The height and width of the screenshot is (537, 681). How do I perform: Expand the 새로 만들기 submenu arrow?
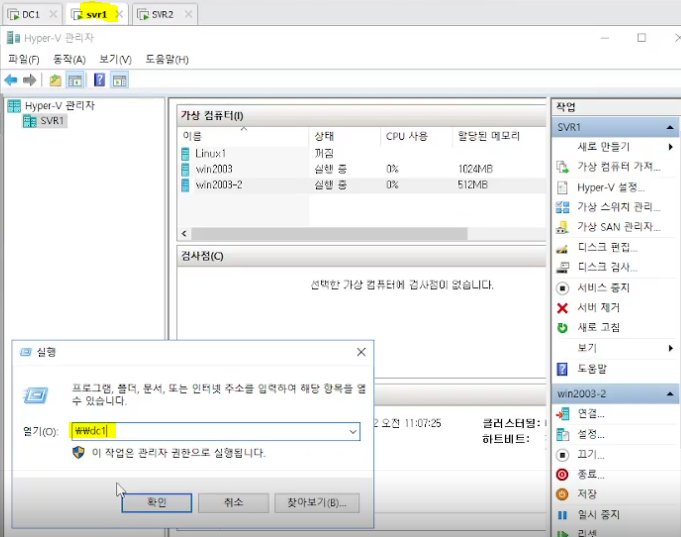coord(671,147)
